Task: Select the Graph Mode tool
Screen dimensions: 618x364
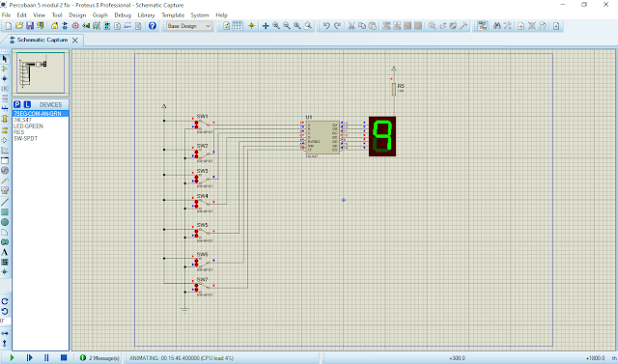Action: pyautogui.click(x=5, y=150)
